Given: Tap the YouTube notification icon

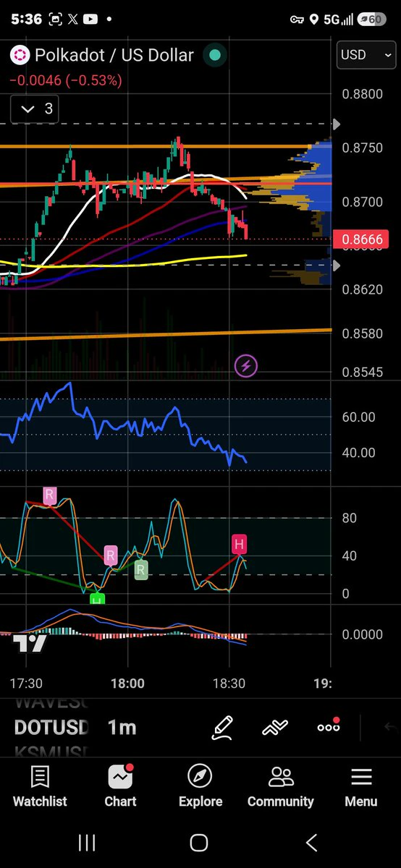Looking at the screenshot, I should 90,20.
